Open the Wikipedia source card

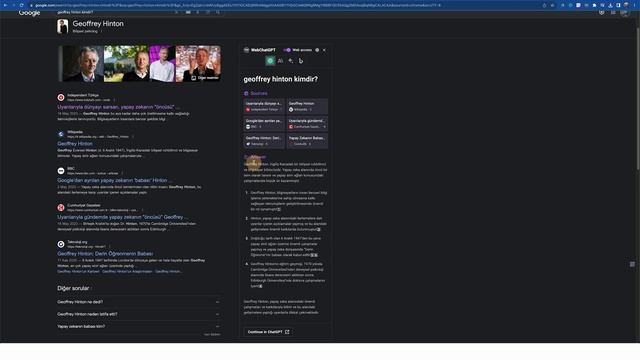pyautogui.click(x=307, y=106)
